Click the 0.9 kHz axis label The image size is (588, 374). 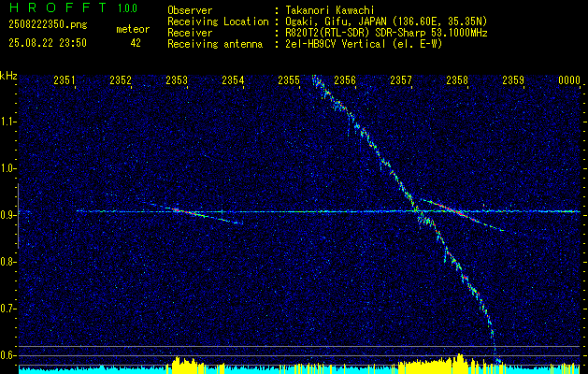click(7, 215)
